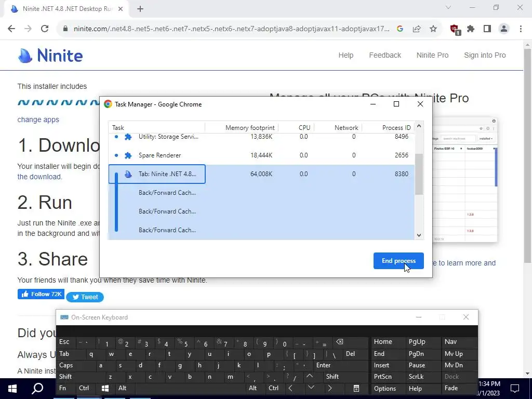
Task: Click the Google icon in address bar
Action: [x=400, y=29]
